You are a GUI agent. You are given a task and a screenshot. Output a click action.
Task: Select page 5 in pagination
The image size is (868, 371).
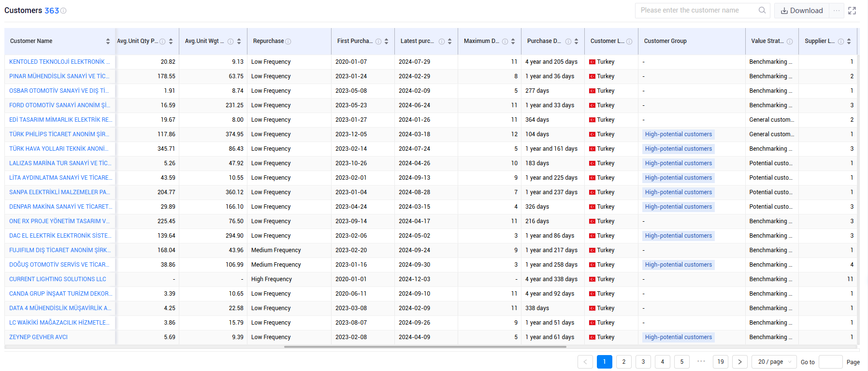click(x=682, y=362)
